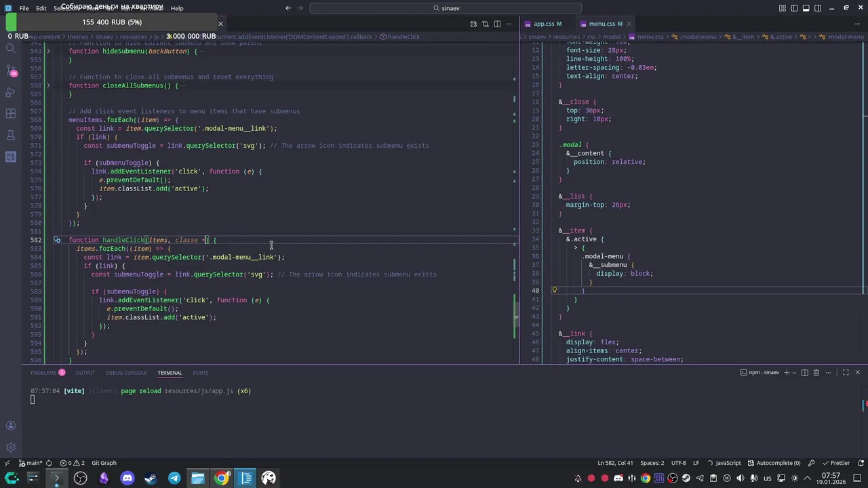Add a new terminal with plus
Viewport: 868px width, 488px height.
click(x=787, y=373)
